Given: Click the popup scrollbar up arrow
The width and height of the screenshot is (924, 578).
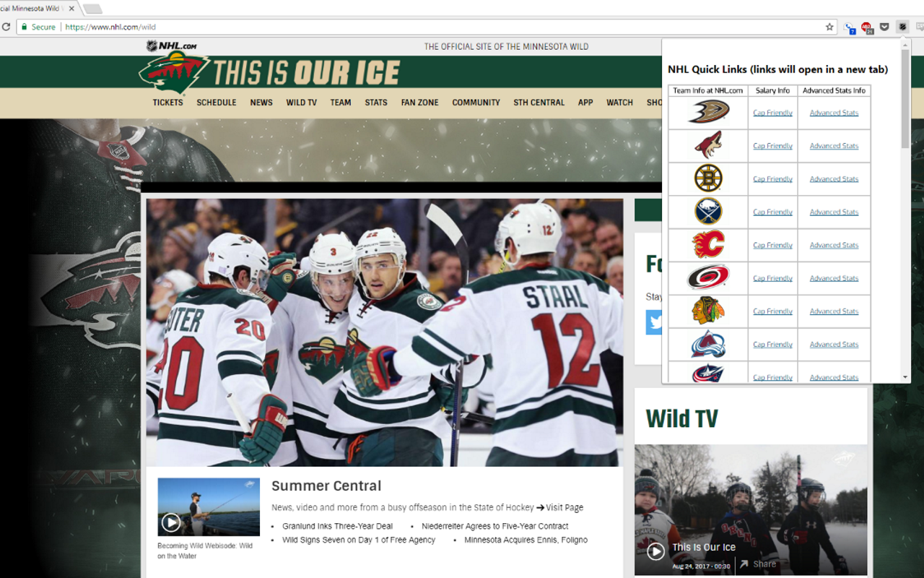Looking at the screenshot, I should [x=905, y=44].
